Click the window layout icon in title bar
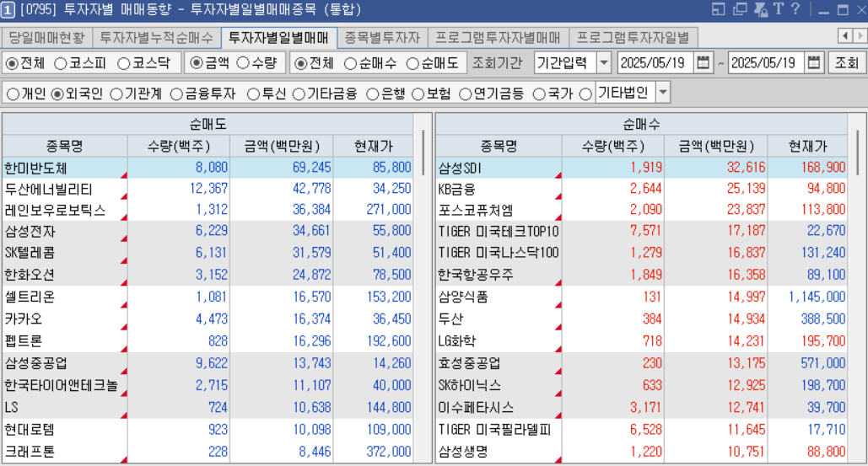This screenshot has height=466, width=868. 718,9
